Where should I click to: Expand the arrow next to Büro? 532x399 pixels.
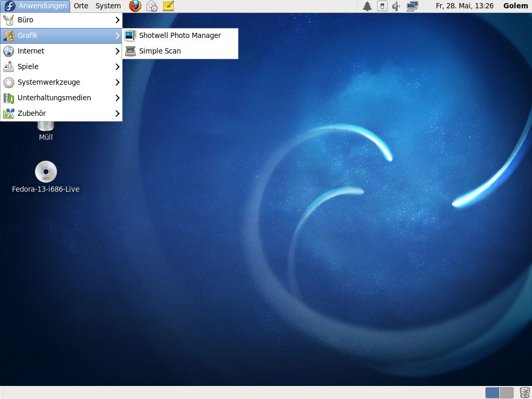(117, 20)
